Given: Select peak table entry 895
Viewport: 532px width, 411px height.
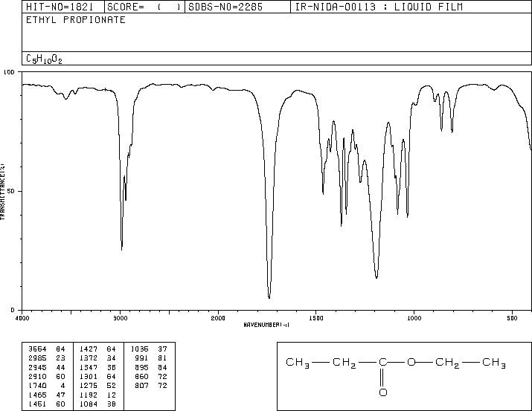Looking at the screenshot, I should point(142,367).
